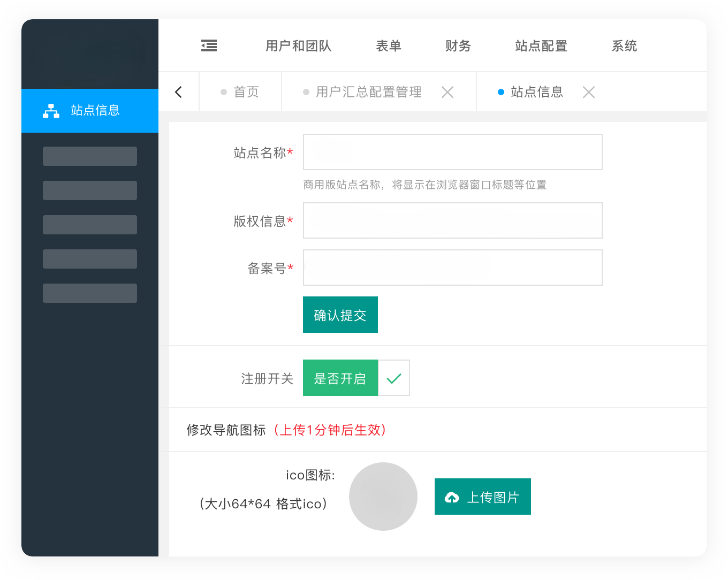Image resolution: width=728 pixels, height=580 pixels.
Task: Click the 确认提交 submit button
Action: 340,315
